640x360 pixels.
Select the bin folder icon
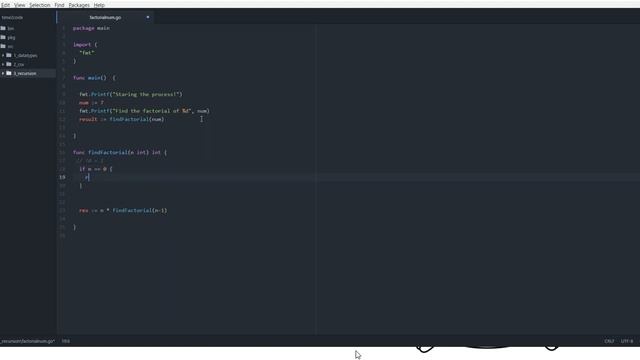(x=3, y=28)
